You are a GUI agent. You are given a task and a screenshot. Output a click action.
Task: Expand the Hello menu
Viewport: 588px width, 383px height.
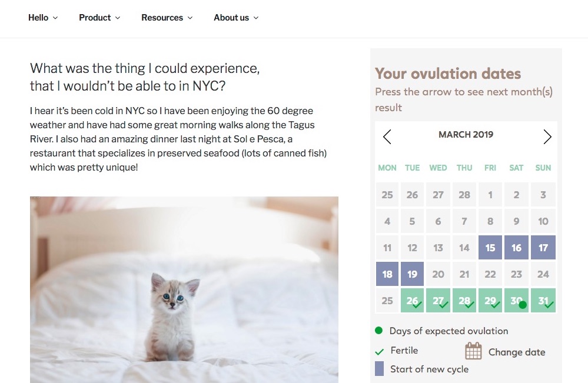click(x=43, y=18)
